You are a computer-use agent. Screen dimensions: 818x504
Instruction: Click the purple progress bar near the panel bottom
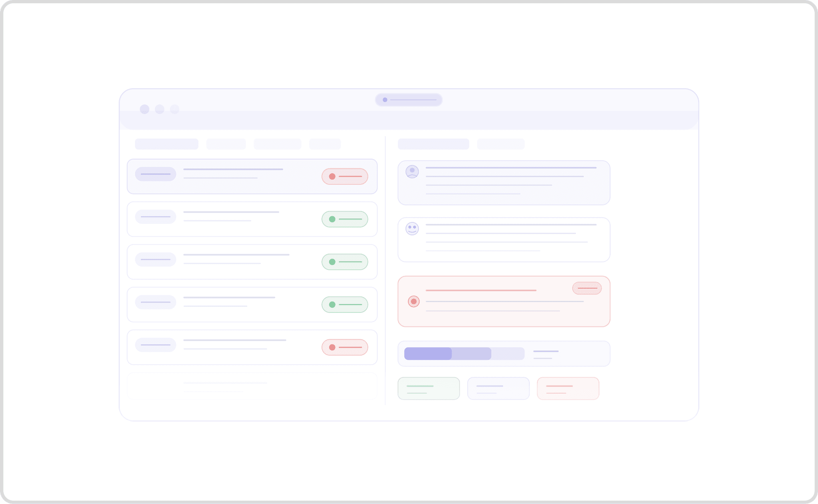point(427,353)
